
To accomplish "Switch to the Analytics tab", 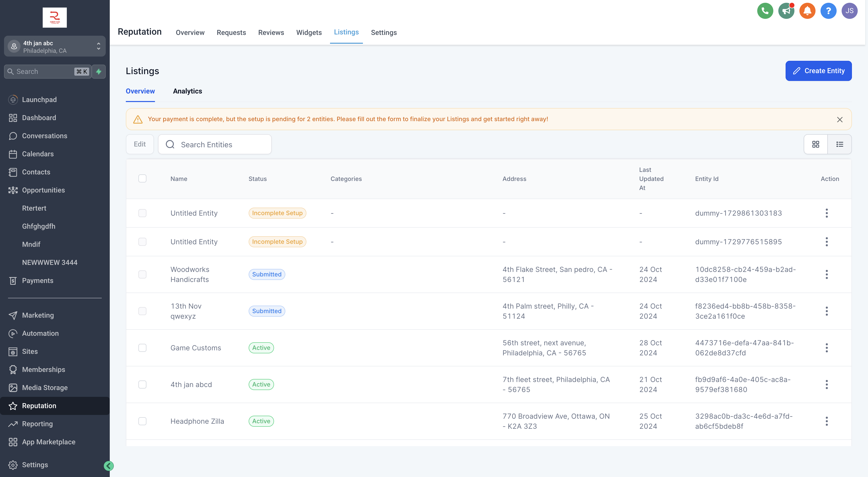I will [x=187, y=91].
